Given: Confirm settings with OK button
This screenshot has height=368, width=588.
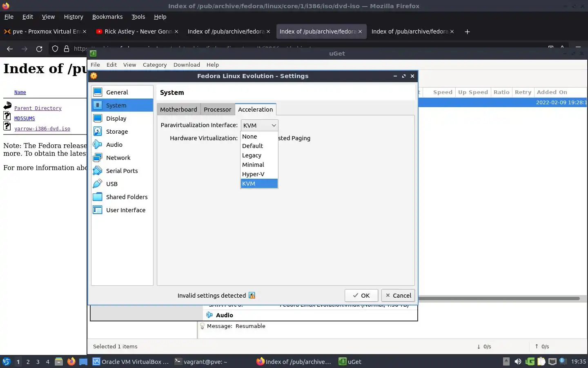Looking at the screenshot, I should click(x=361, y=296).
